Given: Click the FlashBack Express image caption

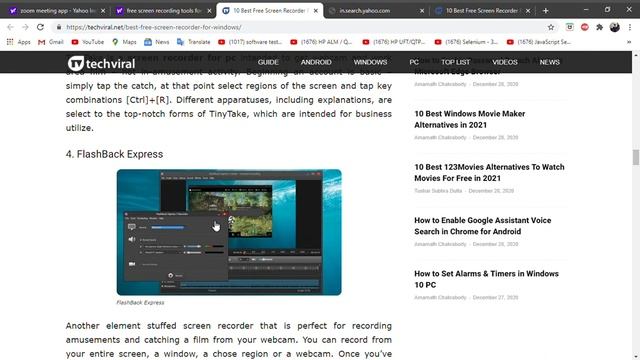Looking at the screenshot, I should (140, 302).
